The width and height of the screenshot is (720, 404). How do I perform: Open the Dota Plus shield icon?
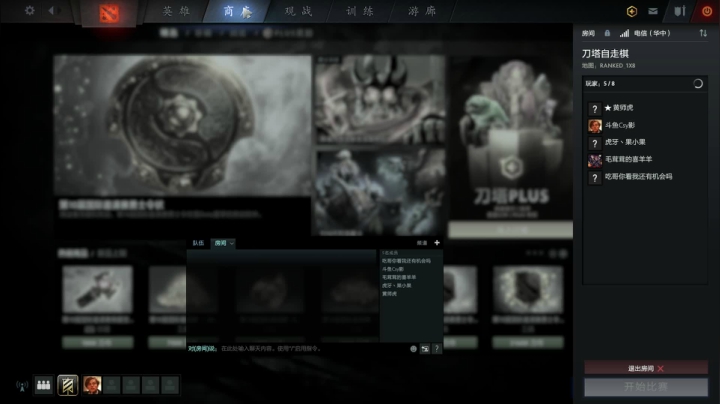pos(632,11)
